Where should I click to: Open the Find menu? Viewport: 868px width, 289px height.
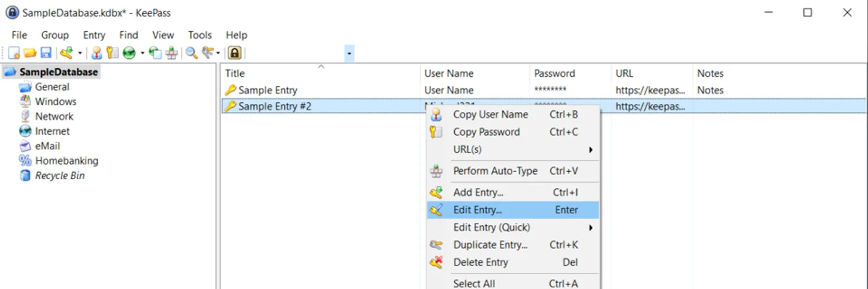click(x=128, y=35)
